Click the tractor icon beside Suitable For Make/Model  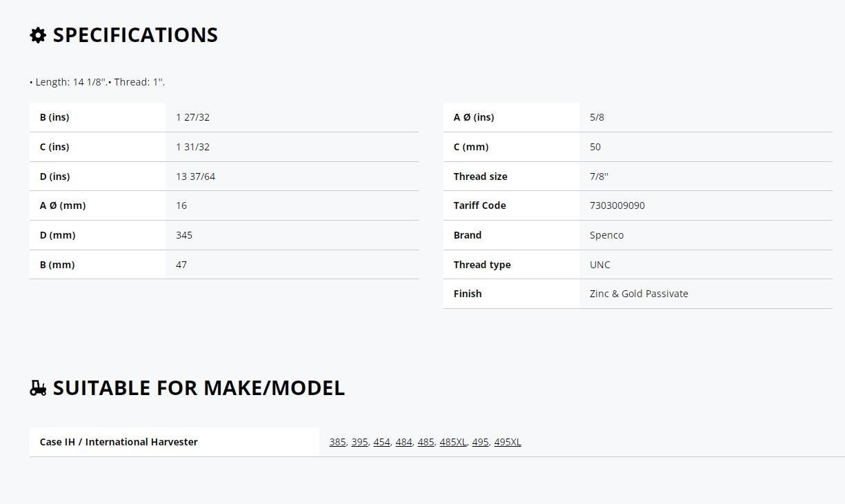point(38,388)
